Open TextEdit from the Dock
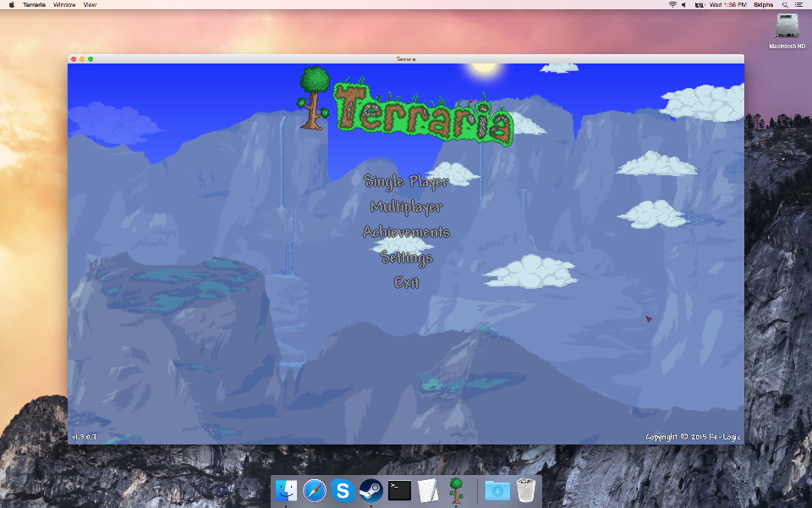 428,490
